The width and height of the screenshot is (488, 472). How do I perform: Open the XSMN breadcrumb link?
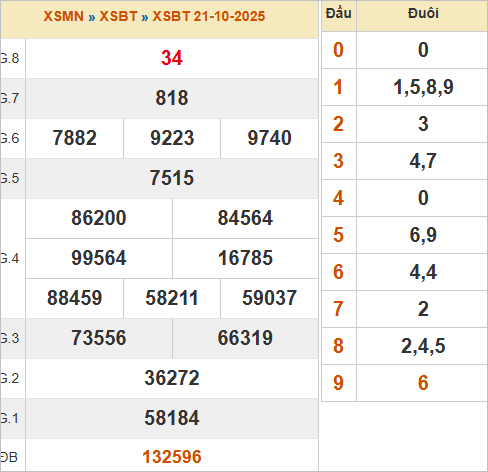[63, 16]
